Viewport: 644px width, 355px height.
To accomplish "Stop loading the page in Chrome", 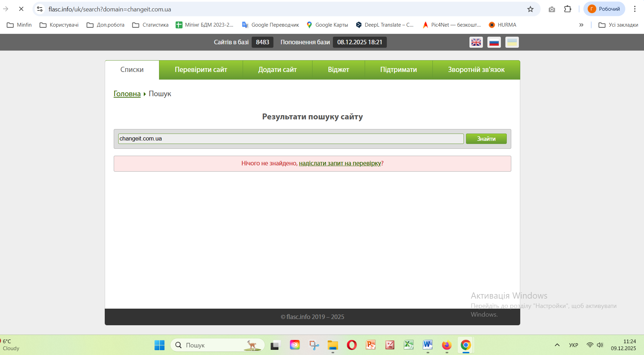I will click(21, 9).
